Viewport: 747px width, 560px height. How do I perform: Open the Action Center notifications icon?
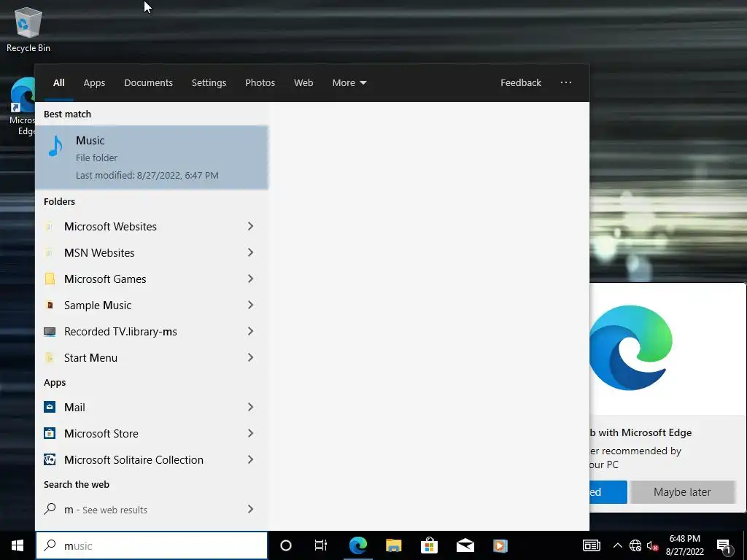pos(724,547)
